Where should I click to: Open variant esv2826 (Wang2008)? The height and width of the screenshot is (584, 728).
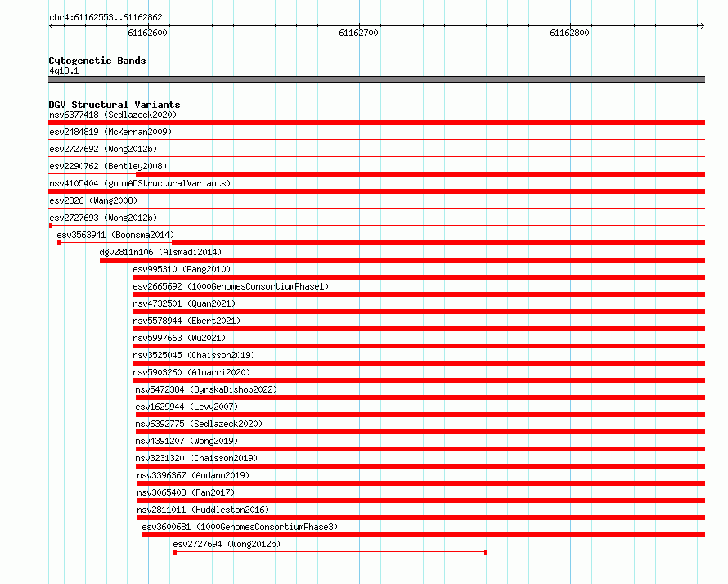(93, 200)
